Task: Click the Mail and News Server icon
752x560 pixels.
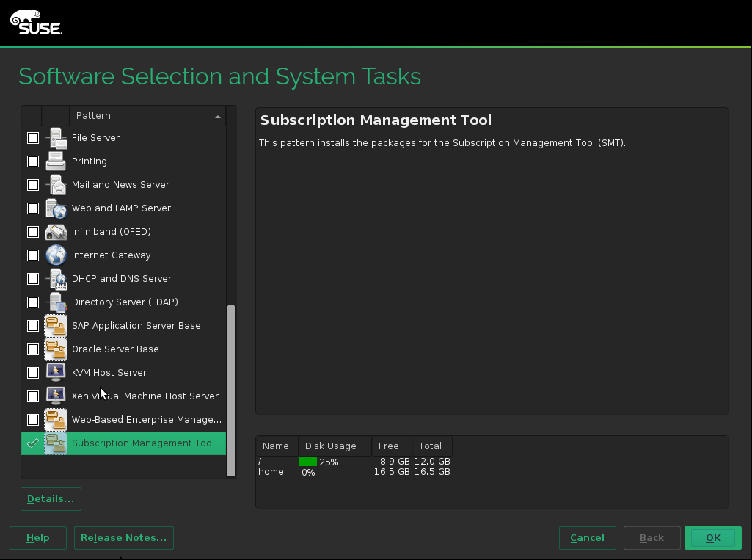Action: point(56,185)
